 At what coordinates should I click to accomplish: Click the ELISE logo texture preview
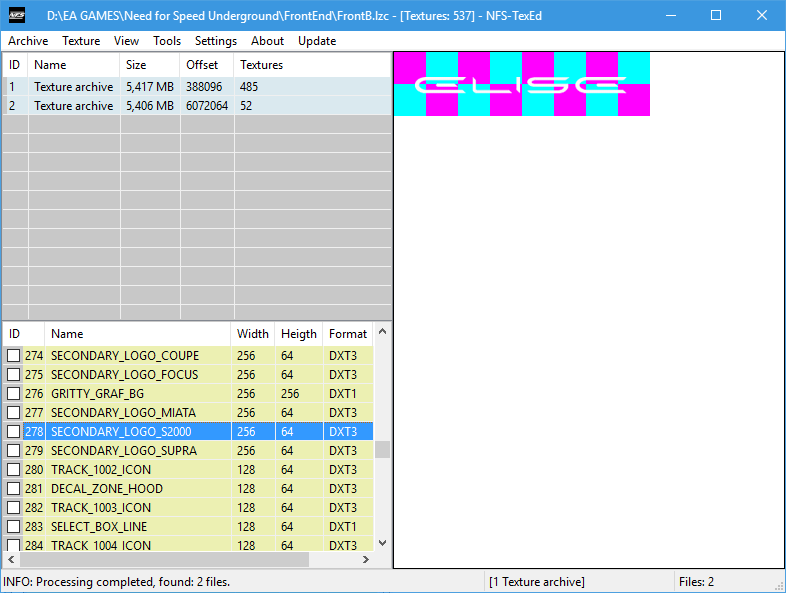click(x=521, y=84)
